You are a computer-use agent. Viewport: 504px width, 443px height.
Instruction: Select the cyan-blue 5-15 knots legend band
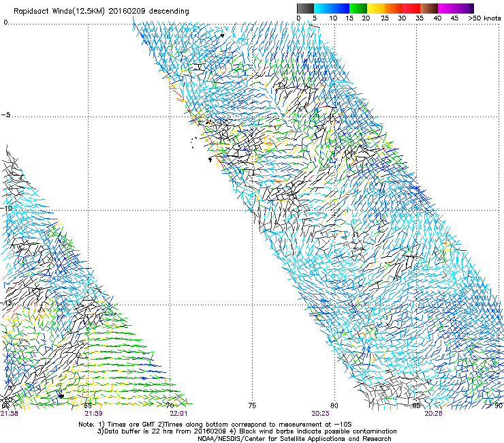332,8
